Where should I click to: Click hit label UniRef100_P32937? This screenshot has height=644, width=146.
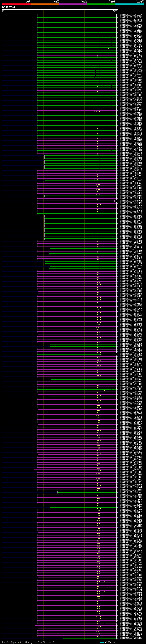click(x=131, y=88)
